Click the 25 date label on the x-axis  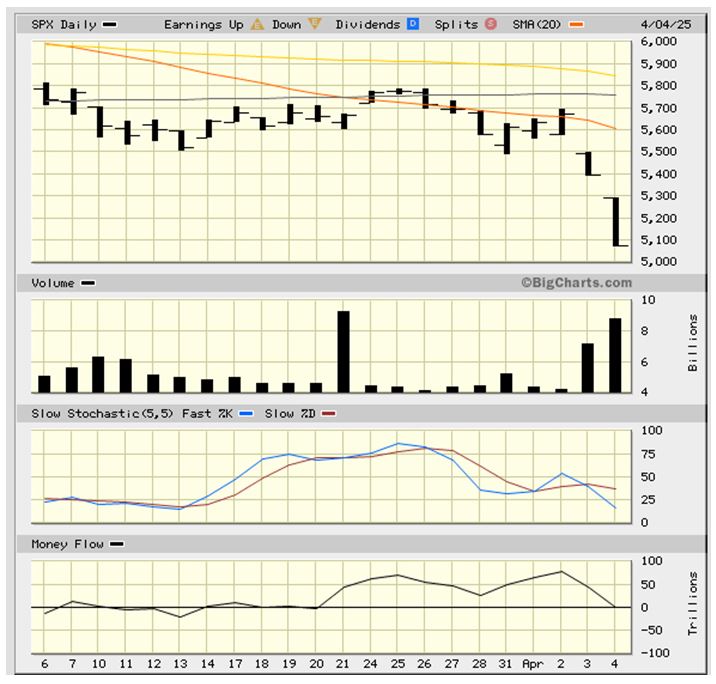(x=397, y=664)
